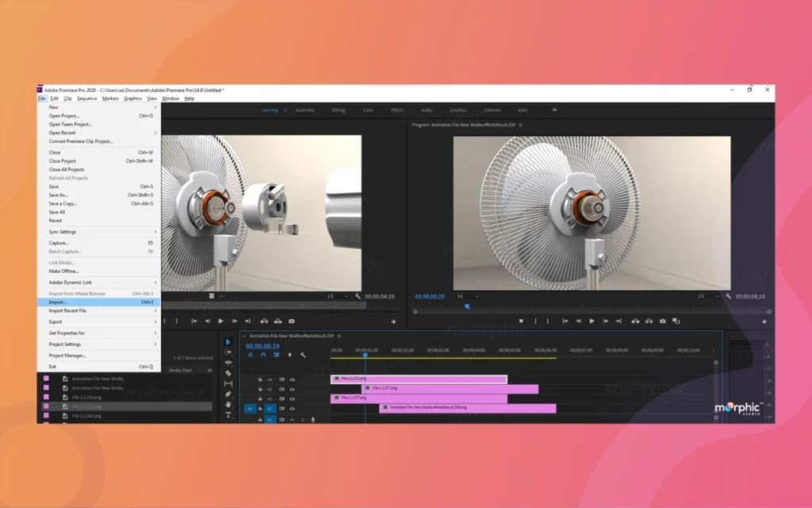This screenshot has height=508, width=812.
Task: Select the Selection tool arrow
Action: 228,342
